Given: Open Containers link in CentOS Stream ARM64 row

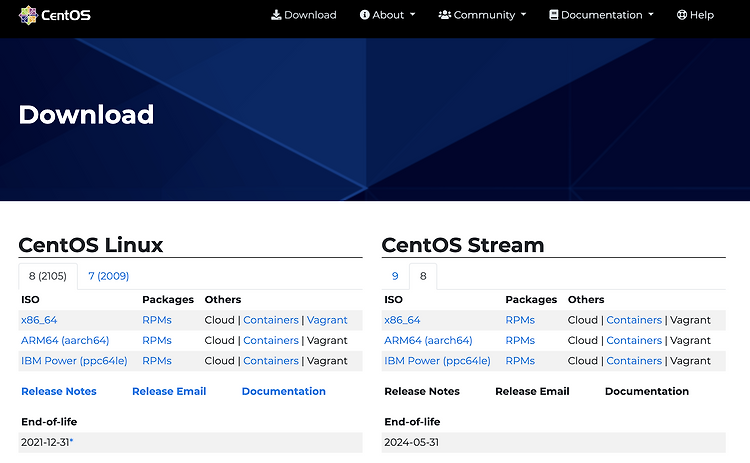Looking at the screenshot, I should point(634,341).
